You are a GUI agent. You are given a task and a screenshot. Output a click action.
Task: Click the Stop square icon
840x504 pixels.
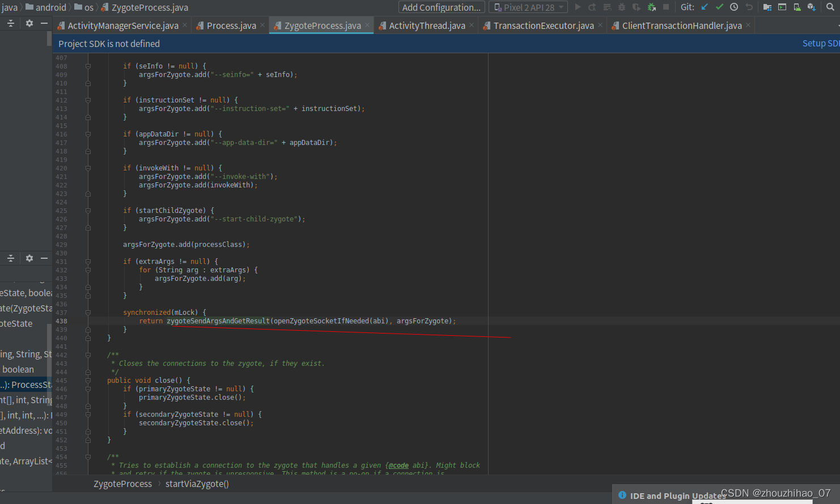pos(666,7)
